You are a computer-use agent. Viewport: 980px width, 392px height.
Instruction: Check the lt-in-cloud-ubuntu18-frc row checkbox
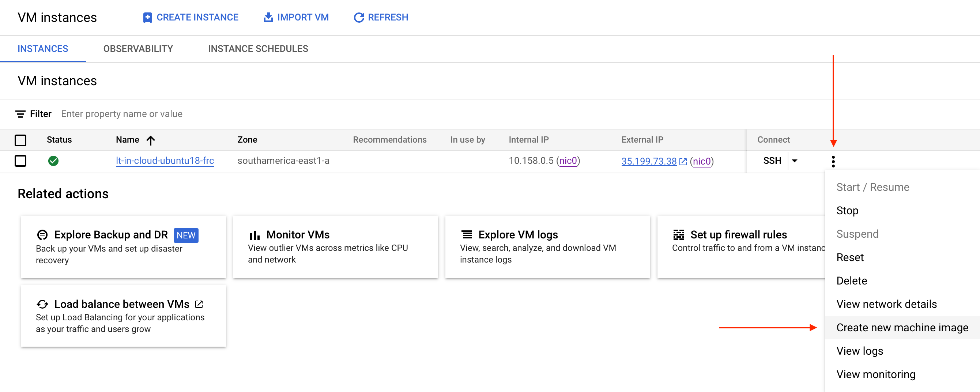click(20, 161)
